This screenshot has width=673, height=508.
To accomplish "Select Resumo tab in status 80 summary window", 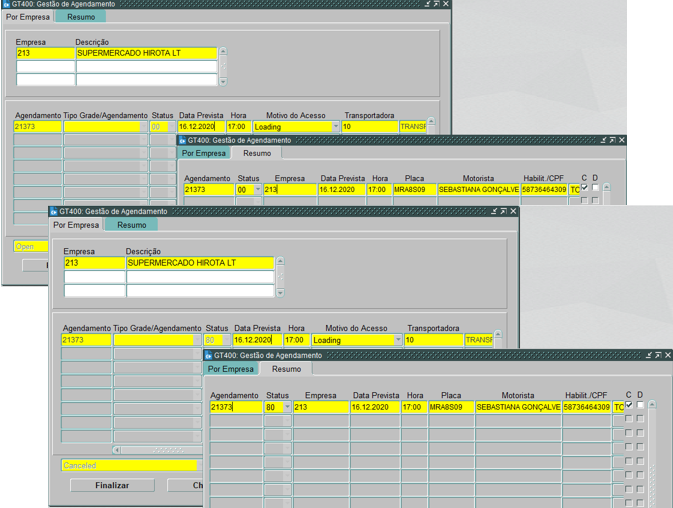I will 286,369.
